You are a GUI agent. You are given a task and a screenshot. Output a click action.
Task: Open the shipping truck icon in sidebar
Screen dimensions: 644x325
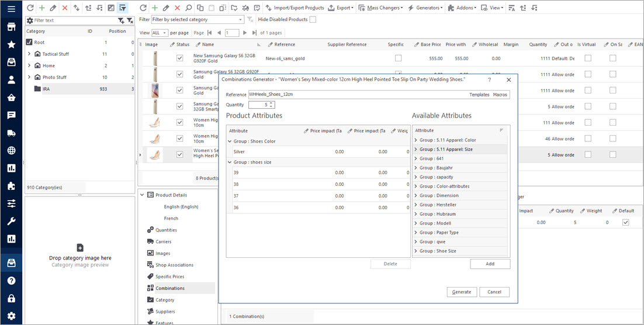click(11, 133)
